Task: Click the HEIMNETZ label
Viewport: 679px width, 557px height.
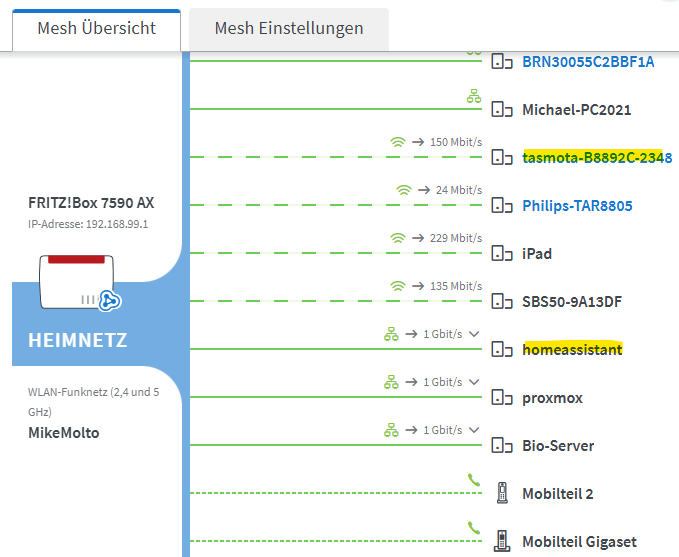Action: click(x=78, y=340)
